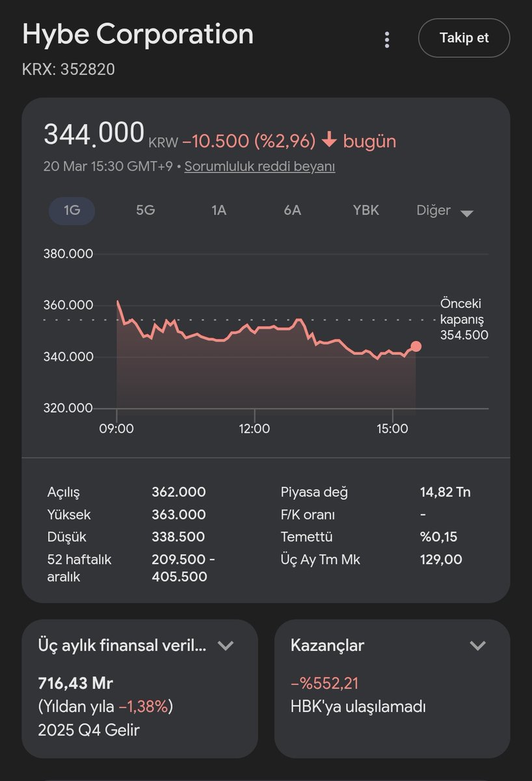Select the 6A chart range
The image size is (532, 781).
pos(293,210)
